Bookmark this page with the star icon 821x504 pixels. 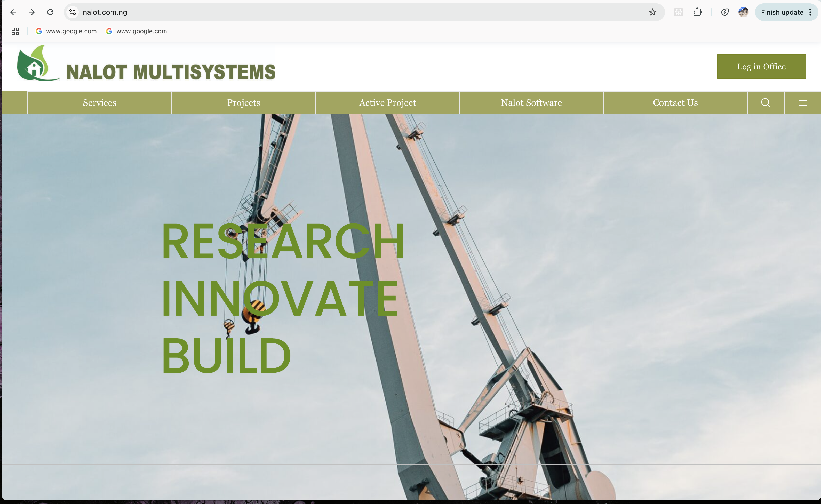click(x=652, y=12)
